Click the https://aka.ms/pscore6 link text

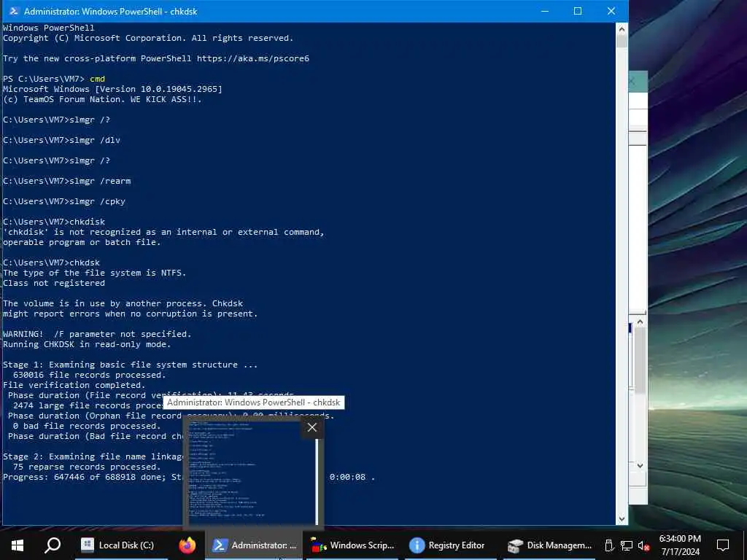(x=253, y=58)
